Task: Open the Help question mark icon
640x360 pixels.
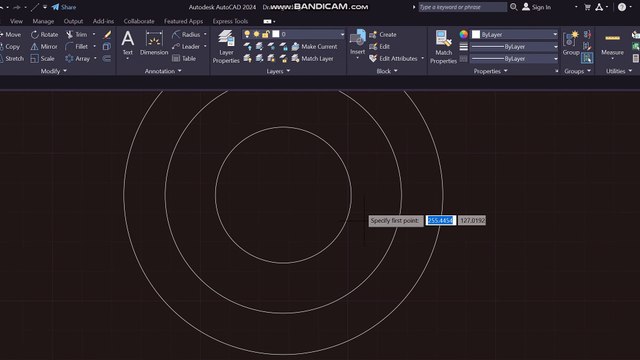Action: pos(622,7)
